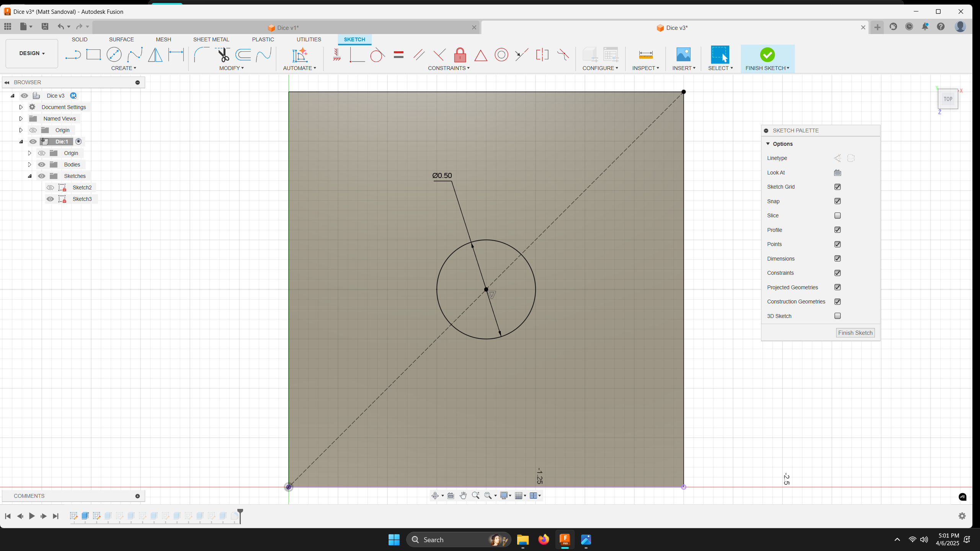Viewport: 980px width, 551px height.
Task: Click the Insert image icon
Action: 683,55
